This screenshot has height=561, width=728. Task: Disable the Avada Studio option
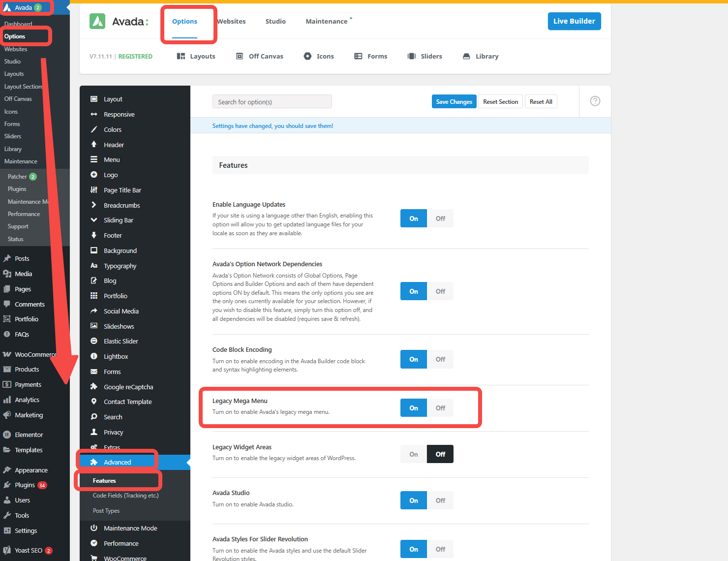click(x=440, y=500)
